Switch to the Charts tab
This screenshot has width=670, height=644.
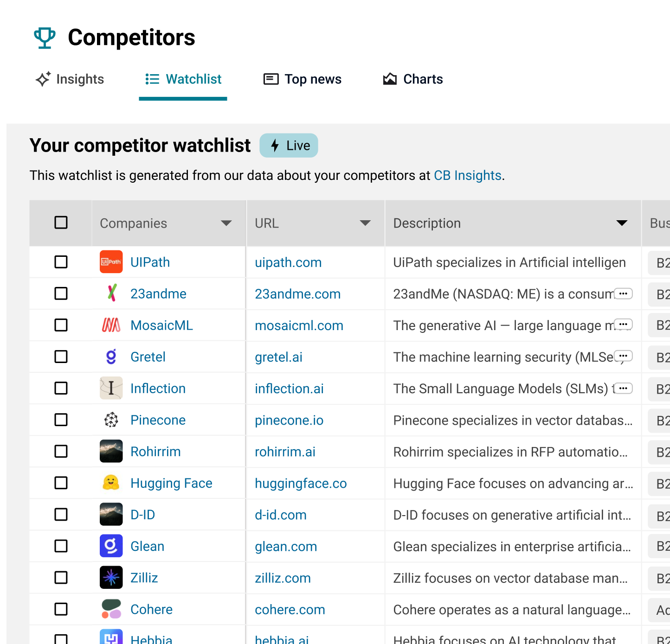[x=413, y=79]
